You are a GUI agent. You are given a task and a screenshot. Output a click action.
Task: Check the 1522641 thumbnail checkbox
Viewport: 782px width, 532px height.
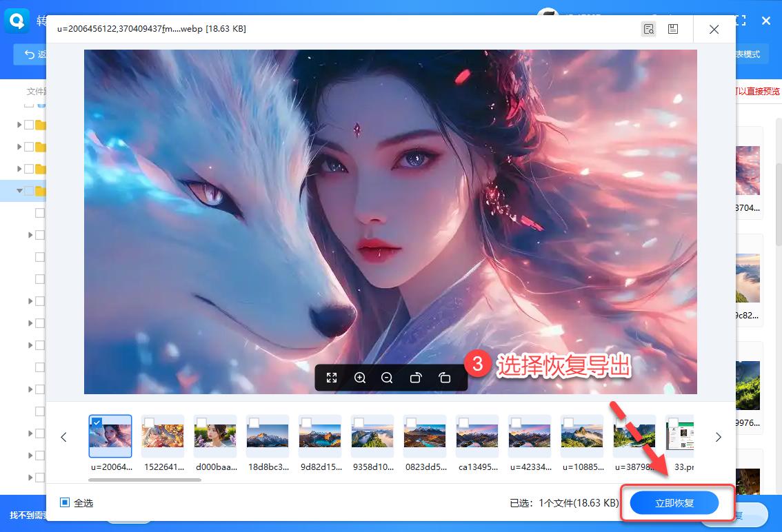tap(149, 422)
